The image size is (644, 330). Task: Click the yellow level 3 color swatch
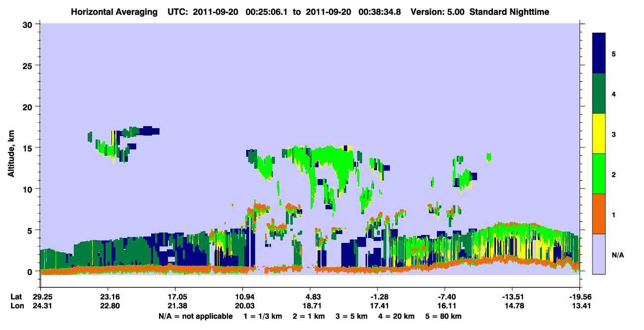pos(599,134)
